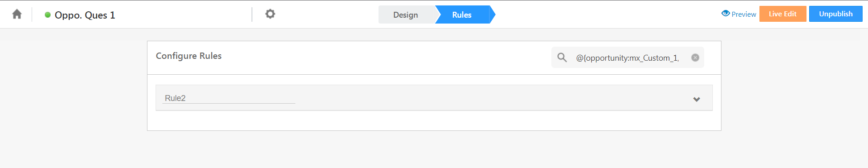Click the magnifier icon in rules search
868x168 pixels.
[x=562, y=58]
